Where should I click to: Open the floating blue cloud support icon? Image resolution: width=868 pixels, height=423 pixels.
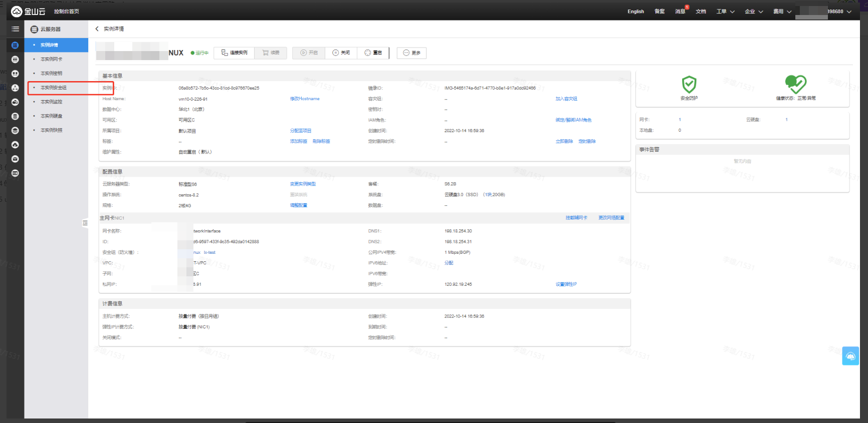850,356
